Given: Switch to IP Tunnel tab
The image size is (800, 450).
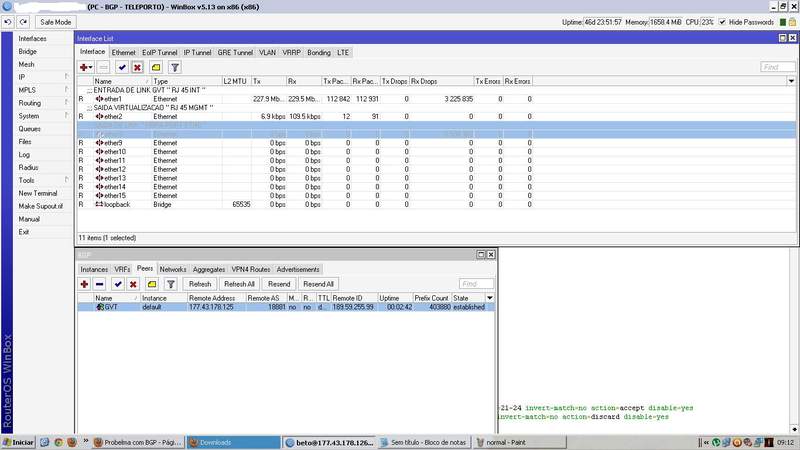Looking at the screenshot, I should (197, 53).
